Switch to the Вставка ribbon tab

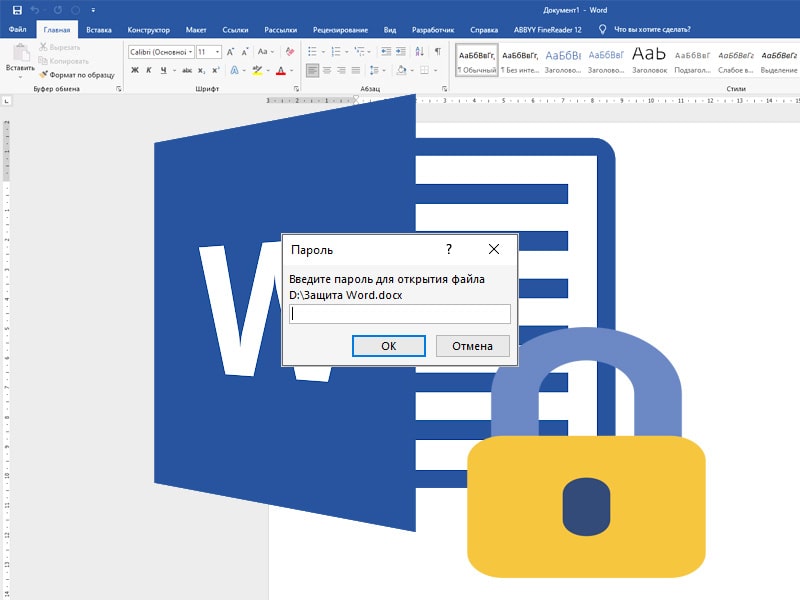pos(99,30)
